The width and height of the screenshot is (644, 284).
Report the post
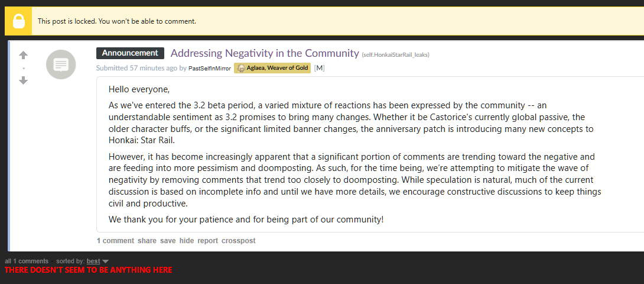[207, 241]
